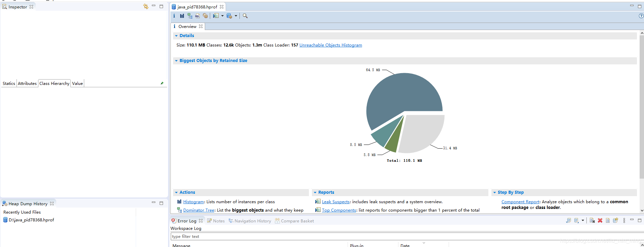Select the Class Hierarchy tab
The height and width of the screenshot is (247, 644).
(54, 83)
